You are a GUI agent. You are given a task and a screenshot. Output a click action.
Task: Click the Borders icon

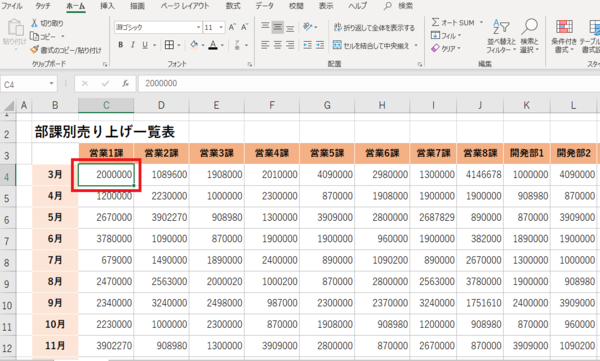tap(169, 45)
